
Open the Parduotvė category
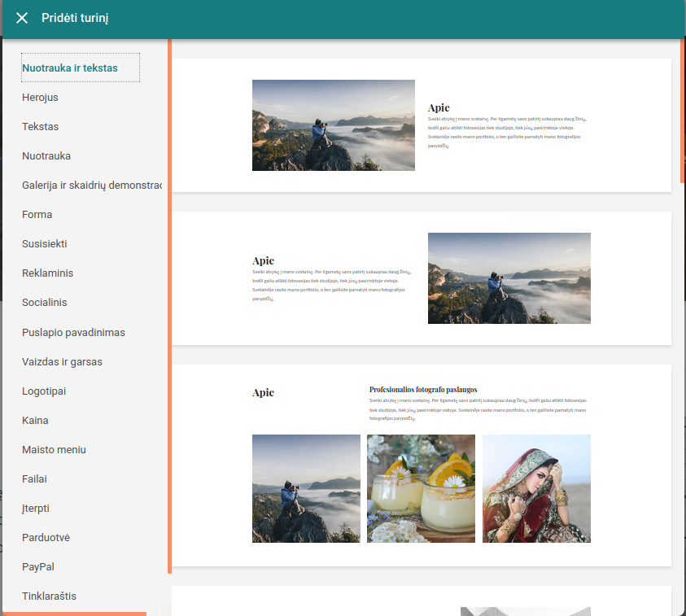(46, 538)
